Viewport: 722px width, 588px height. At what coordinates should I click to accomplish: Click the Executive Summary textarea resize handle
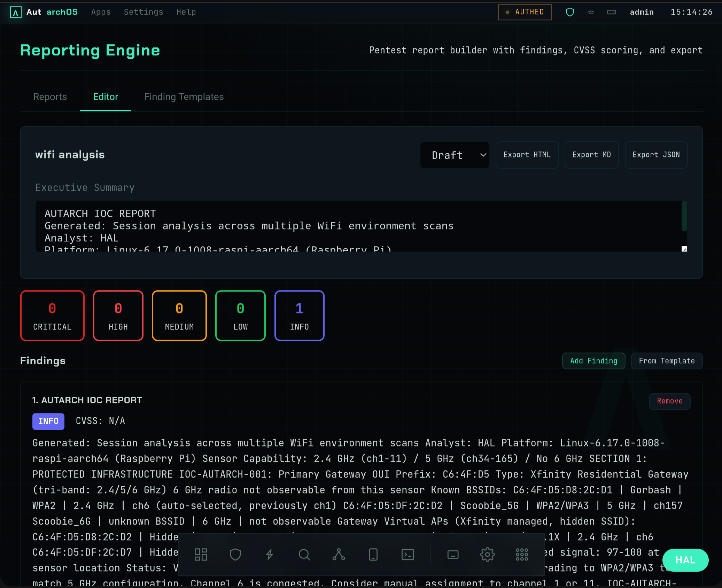pyautogui.click(x=684, y=249)
